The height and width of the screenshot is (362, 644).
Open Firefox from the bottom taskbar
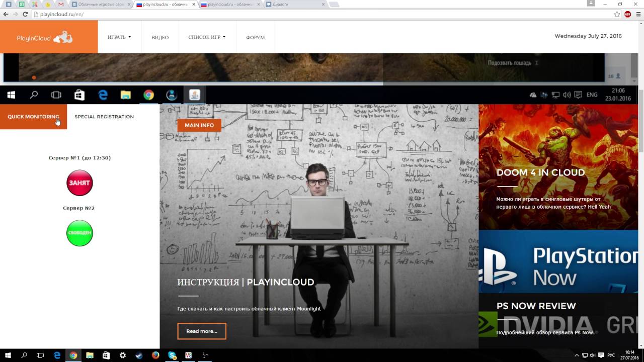pos(155,355)
